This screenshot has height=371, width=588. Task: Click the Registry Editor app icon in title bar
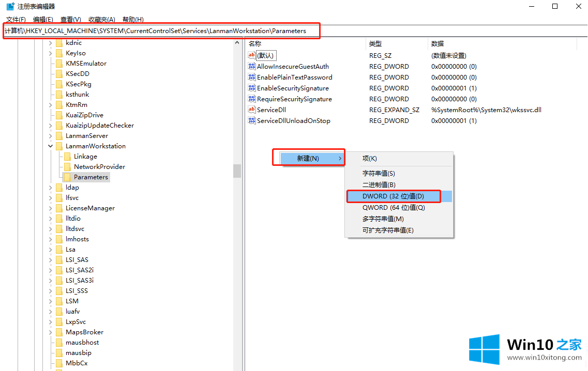pyautogui.click(x=10, y=6)
